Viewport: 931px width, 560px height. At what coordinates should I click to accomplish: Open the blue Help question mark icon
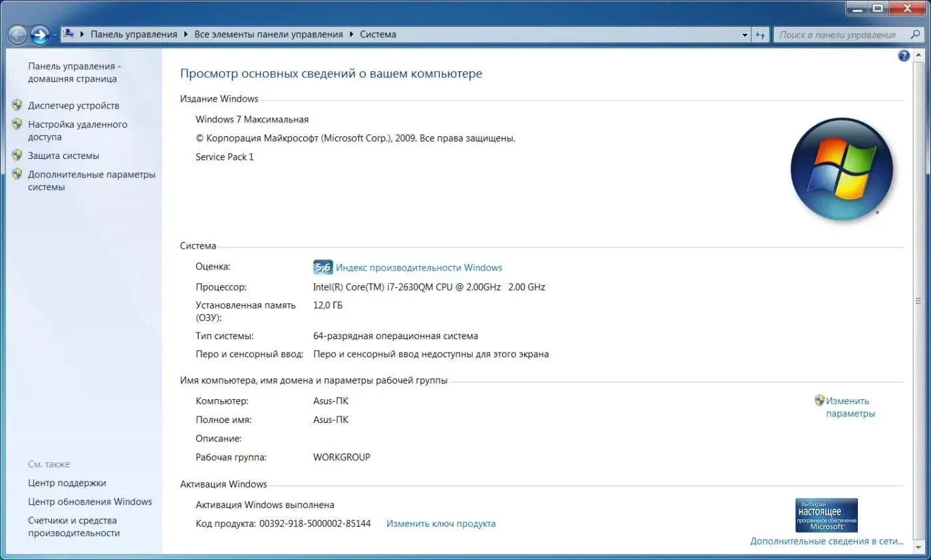904,56
